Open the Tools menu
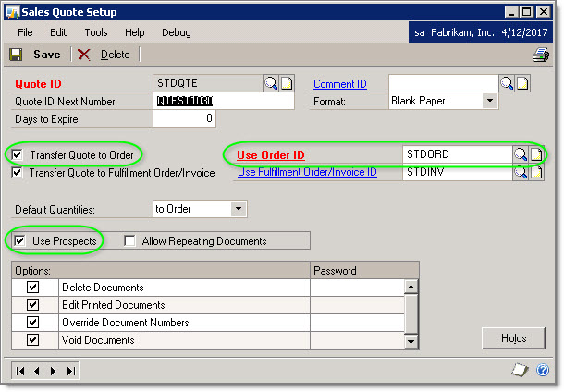 (96, 32)
